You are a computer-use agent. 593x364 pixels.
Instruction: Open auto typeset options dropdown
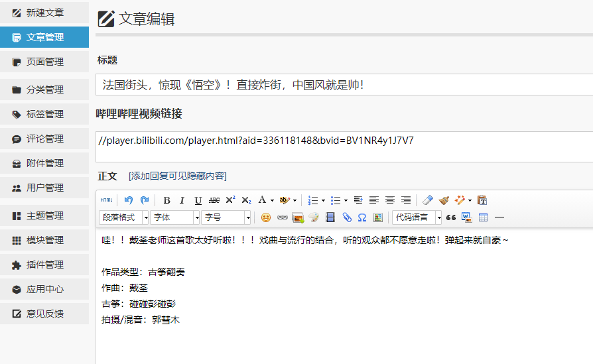click(470, 200)
